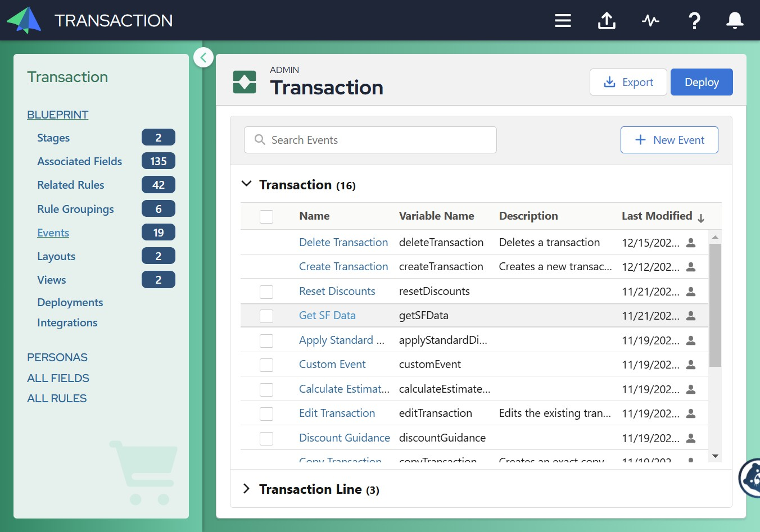Sort by Variable Name column header
Screen dimensions: 760x532
pos(436,216)
